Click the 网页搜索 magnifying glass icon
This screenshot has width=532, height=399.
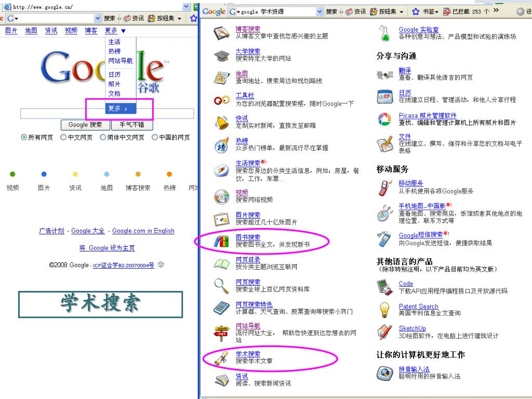tap(221, 286)
